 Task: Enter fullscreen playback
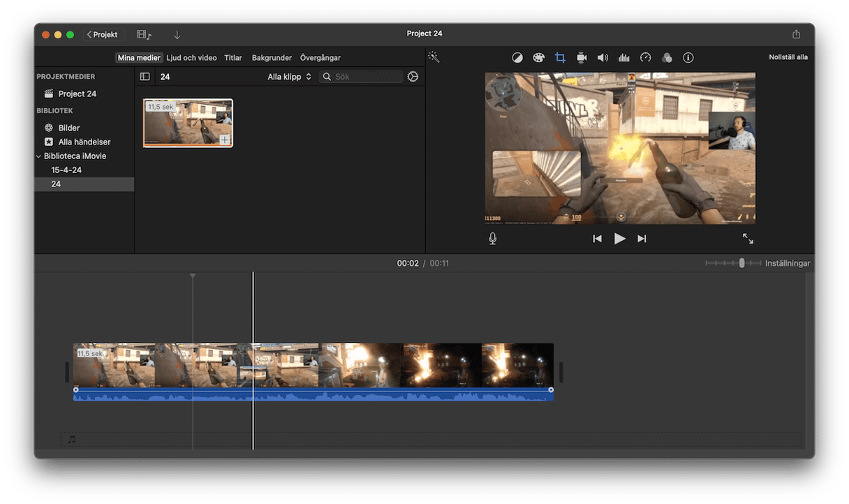pos(748,239)
